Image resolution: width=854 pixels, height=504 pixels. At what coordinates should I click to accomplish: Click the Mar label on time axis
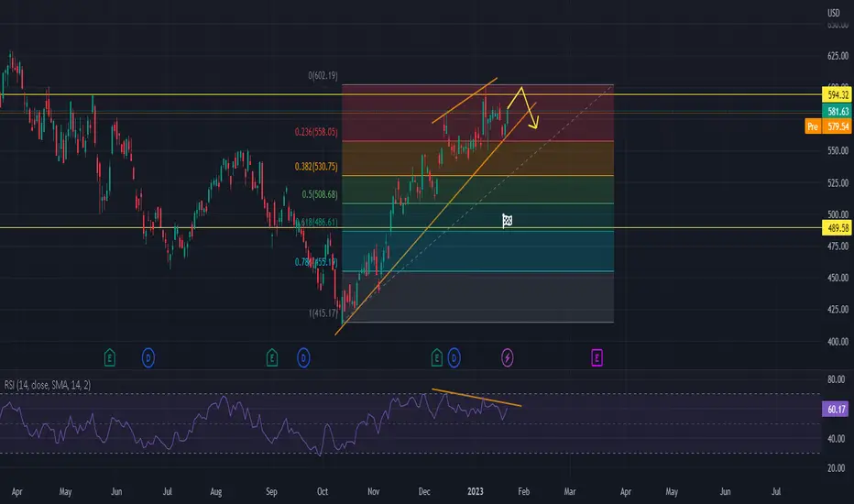570,491
